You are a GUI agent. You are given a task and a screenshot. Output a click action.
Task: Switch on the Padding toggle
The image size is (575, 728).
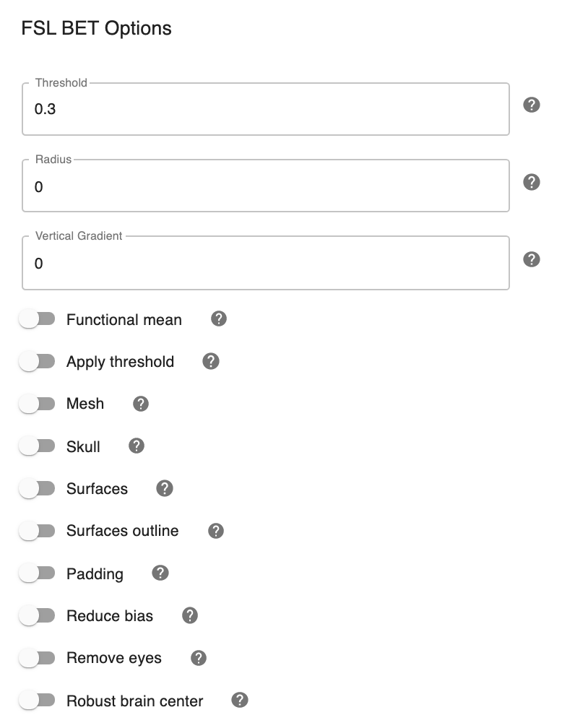[x=37, y=573]
